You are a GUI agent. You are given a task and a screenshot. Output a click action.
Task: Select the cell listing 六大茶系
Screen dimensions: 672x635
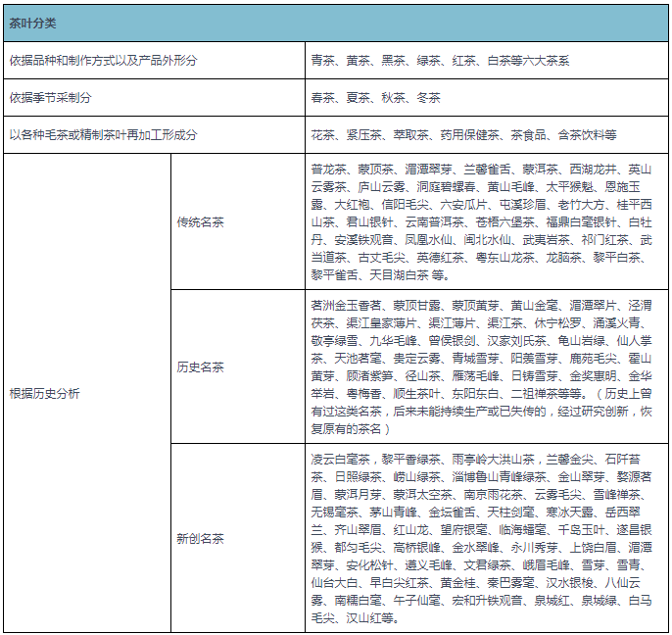[x=487, y=61]
